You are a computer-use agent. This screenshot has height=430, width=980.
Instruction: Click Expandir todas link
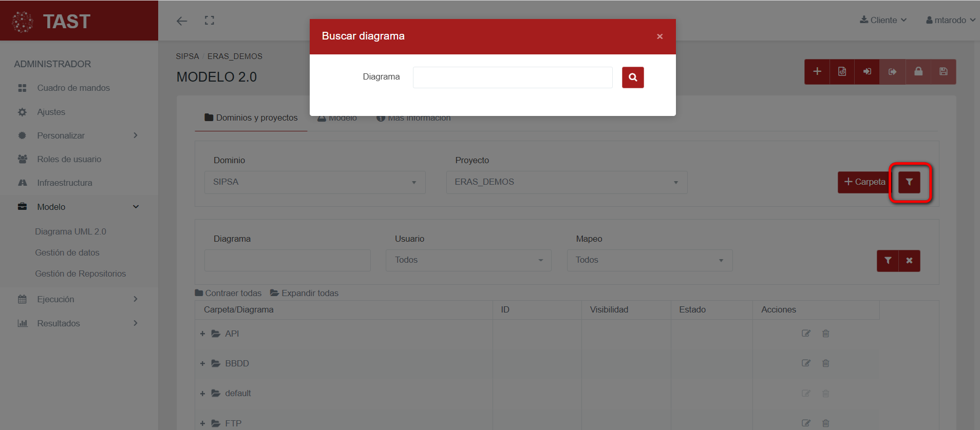(x=304, y=293)
